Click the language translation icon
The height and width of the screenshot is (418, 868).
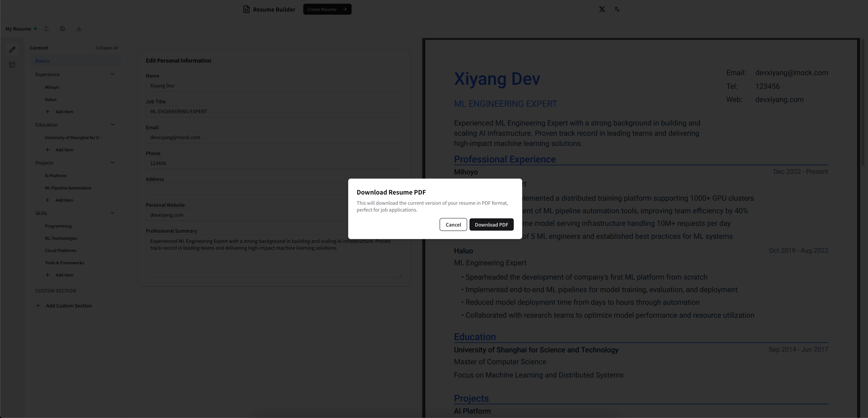coord(617,9)
